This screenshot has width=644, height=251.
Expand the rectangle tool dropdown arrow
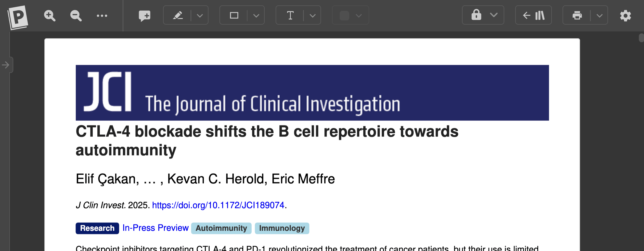(x=256, y=15)
